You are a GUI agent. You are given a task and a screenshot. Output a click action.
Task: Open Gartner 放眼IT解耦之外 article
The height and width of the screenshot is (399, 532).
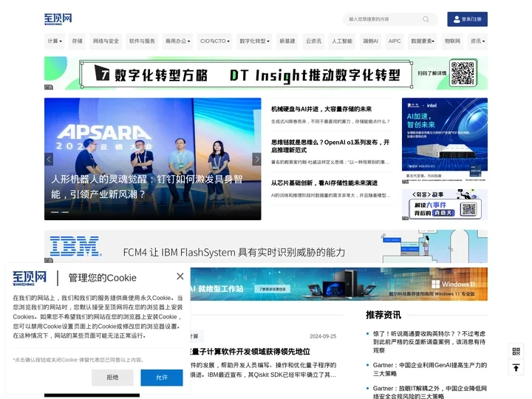[430, 392]
